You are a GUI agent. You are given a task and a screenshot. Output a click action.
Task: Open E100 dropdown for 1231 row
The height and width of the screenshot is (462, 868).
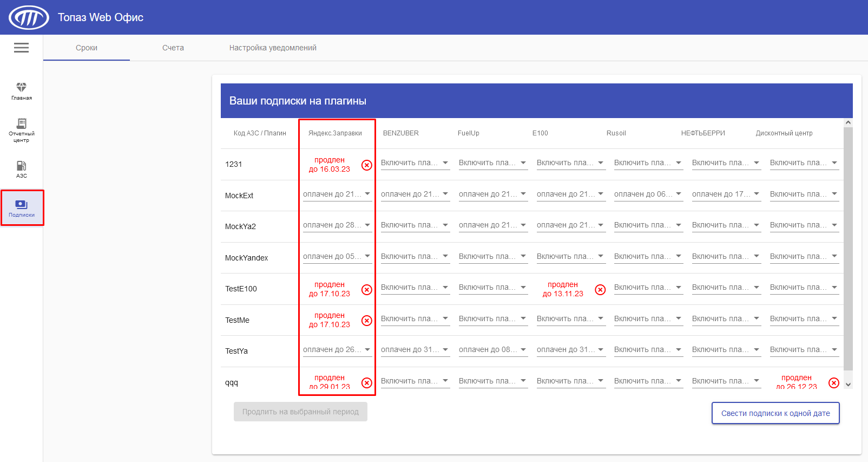[x=571, y=162]
